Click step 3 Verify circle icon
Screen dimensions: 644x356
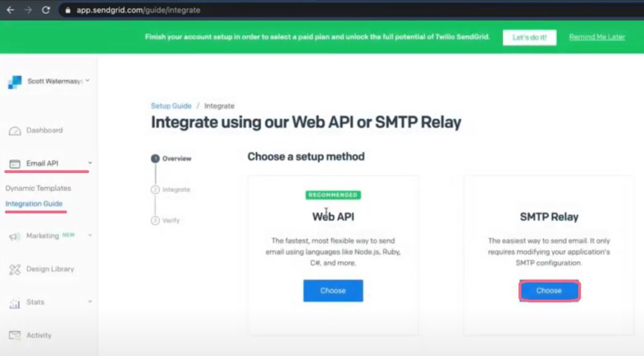point(155,221)
